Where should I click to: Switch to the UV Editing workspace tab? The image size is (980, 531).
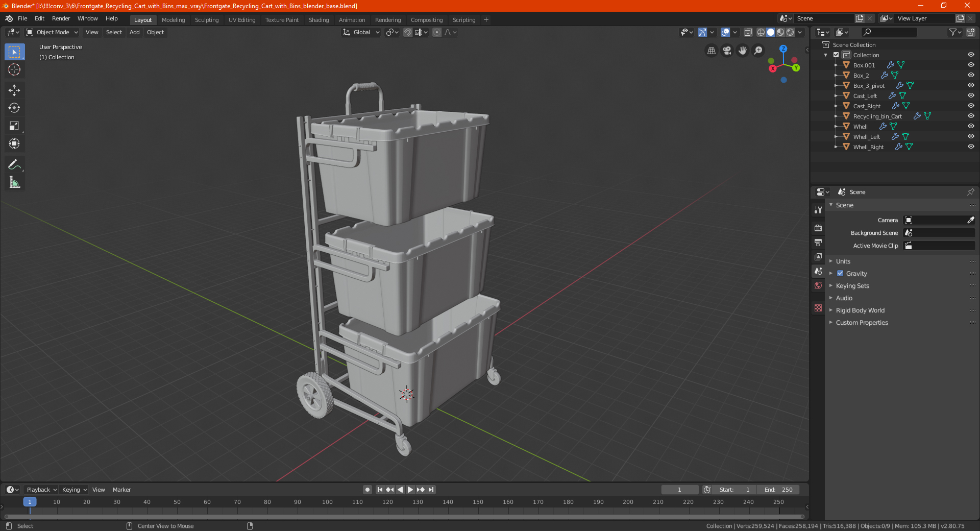[242, 20]
